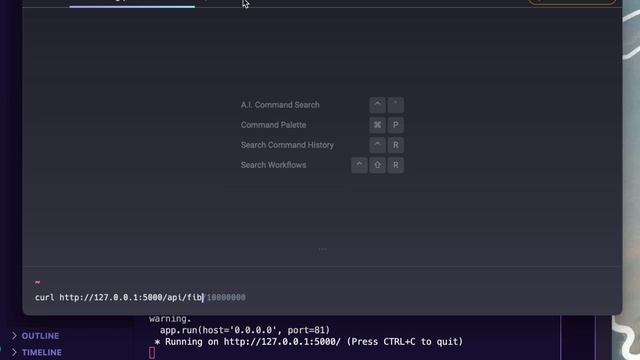Click the R key cap in Search Workflows row
The height and width of the screenshot is (360, 640).
click(396, 165)
